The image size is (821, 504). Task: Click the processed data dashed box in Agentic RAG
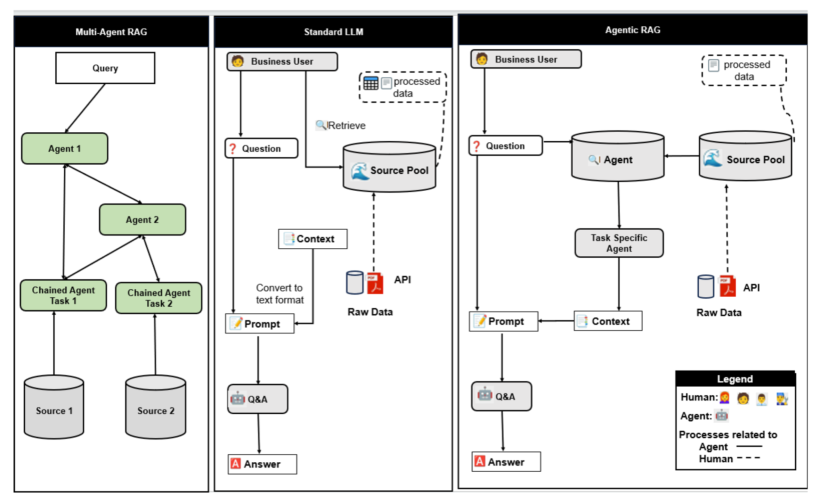(x=744, y=71)
